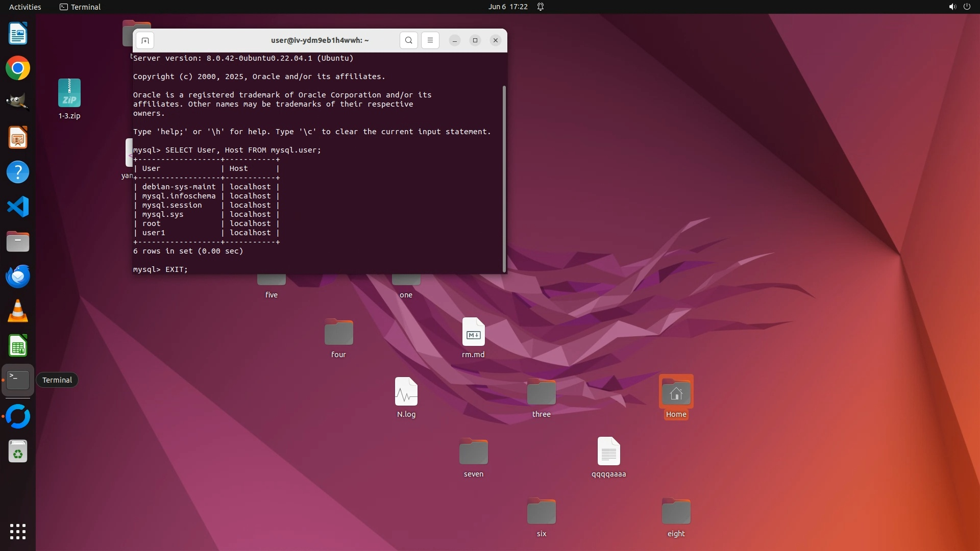Open the Activities overview
The height and width of the screenshot is (551, 980).
[x=25, y=7]
